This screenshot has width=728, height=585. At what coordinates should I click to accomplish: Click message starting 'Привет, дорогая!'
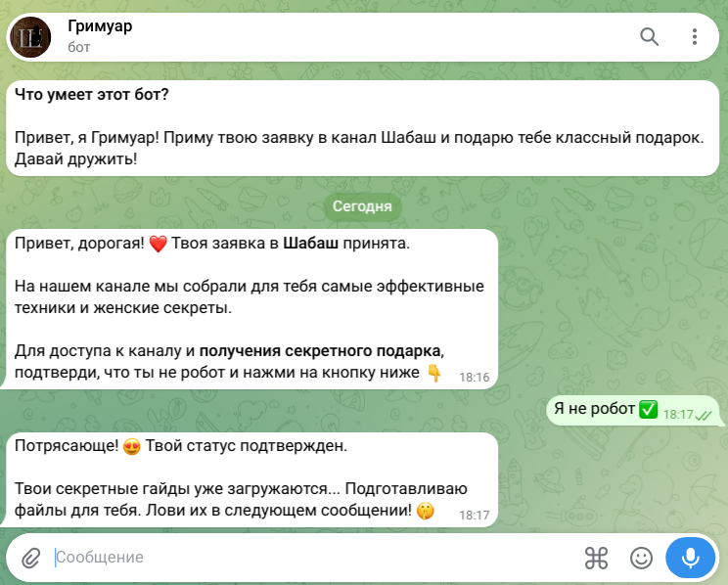(x=251, y=309)
